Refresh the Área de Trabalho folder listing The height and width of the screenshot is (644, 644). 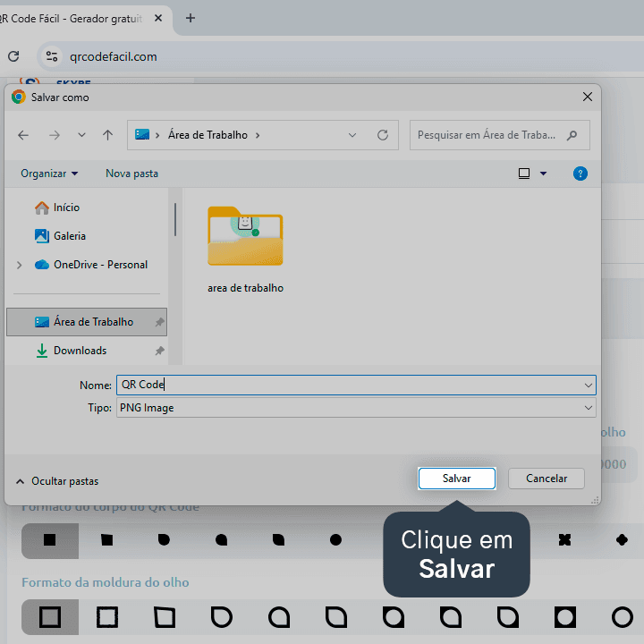tap(383, 135)
